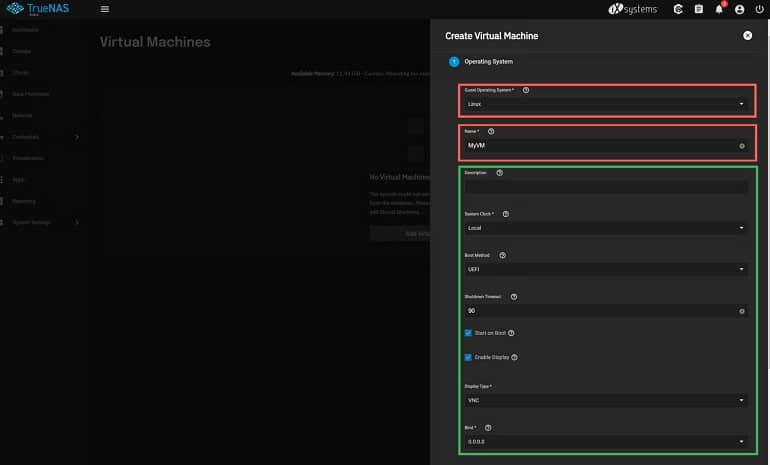Click the power icon
The image size is (770, 465).
tap(759, 9)
